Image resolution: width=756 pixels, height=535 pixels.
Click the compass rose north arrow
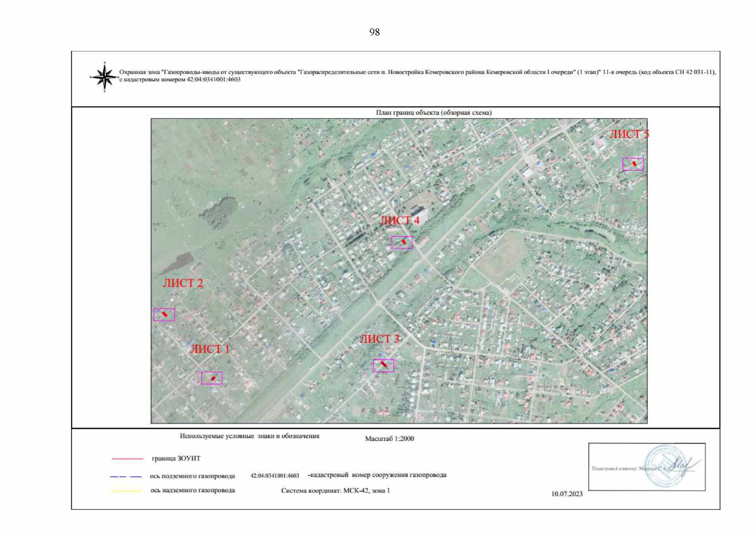pos(104,77)
